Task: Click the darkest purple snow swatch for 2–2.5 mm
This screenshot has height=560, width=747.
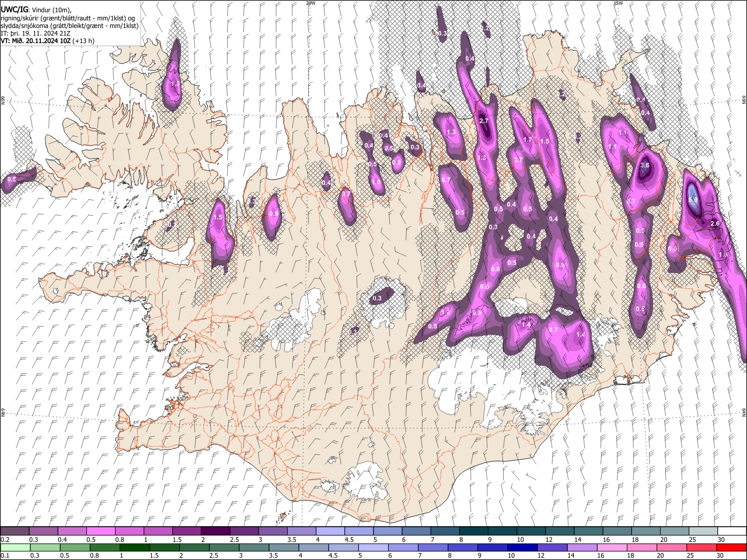Action: coord(215,531)
